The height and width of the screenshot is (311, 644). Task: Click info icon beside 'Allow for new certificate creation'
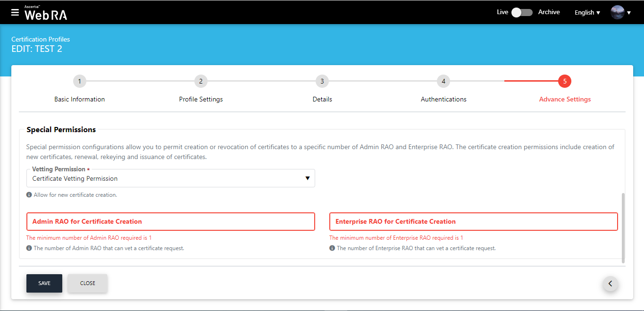(x=29, y=195)
